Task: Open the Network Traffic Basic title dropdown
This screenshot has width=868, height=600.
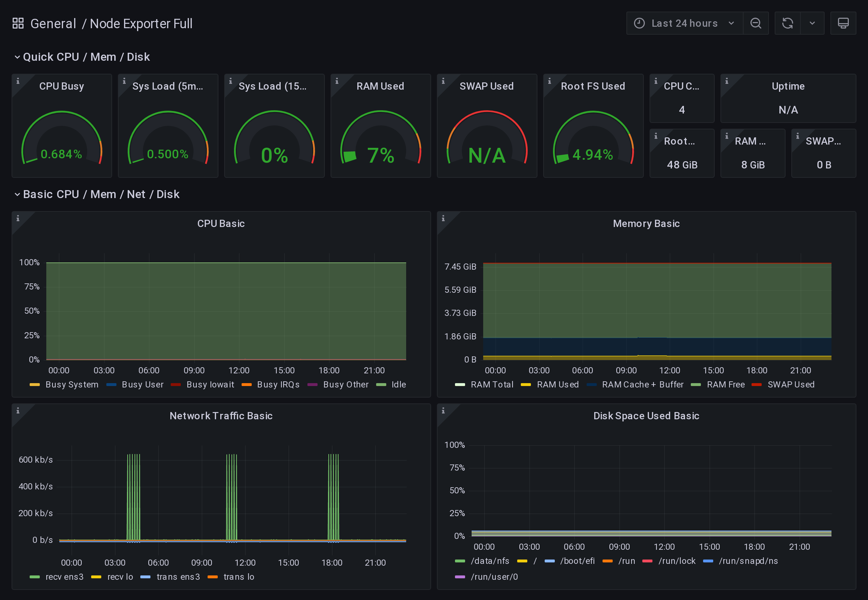Action: [x=221, y=416]
